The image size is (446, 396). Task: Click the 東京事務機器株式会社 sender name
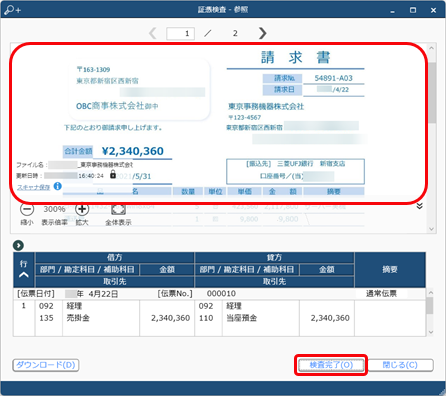[266, 107]
